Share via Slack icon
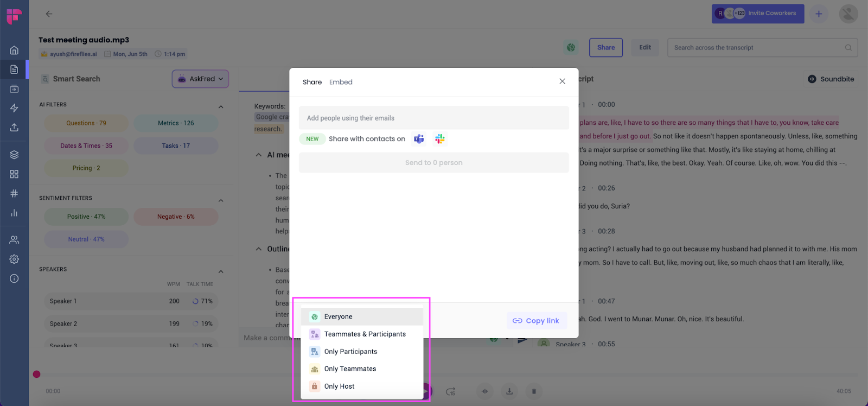The image size is (868, 406). [x=440, y=139]
